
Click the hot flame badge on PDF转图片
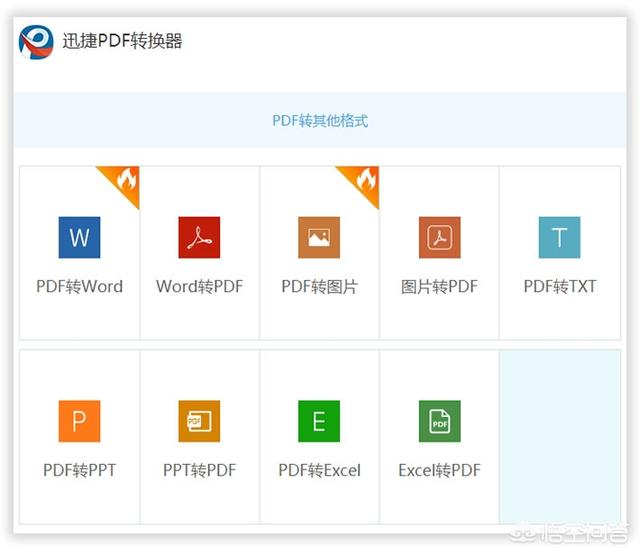(364, 181)
